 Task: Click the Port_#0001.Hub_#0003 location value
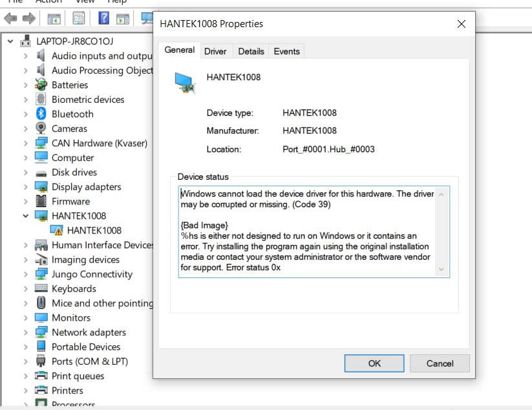point(328,149)
